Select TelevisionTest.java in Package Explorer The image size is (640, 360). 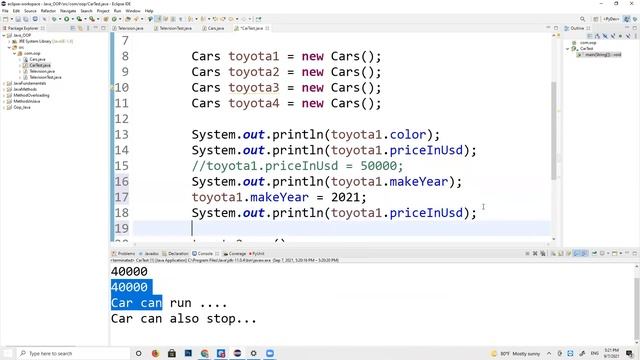point(45,77)
